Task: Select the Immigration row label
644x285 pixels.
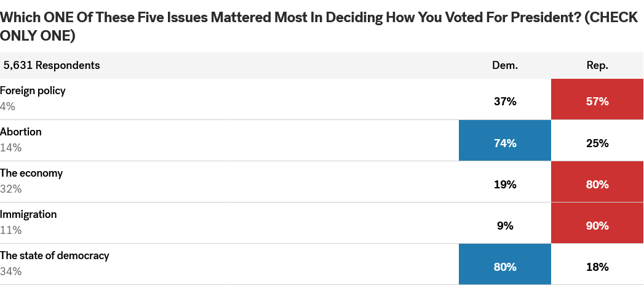Action: pyautogui.click(x=28, y=214)
